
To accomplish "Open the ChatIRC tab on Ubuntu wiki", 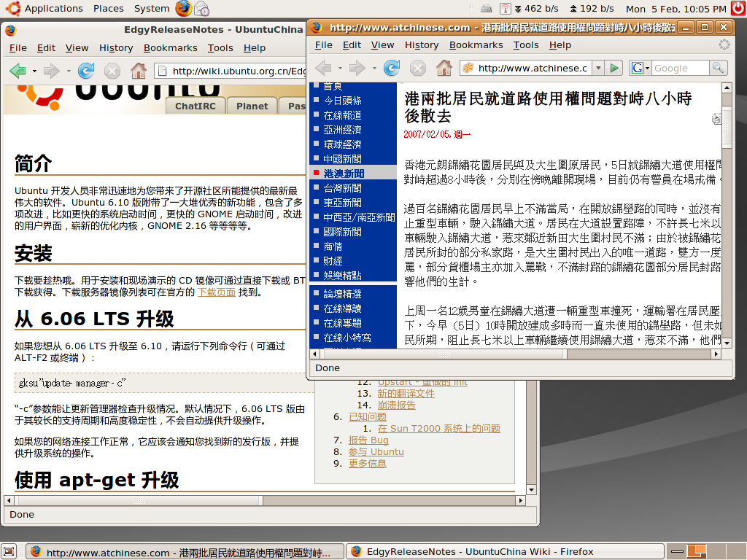I will point(195,106).
